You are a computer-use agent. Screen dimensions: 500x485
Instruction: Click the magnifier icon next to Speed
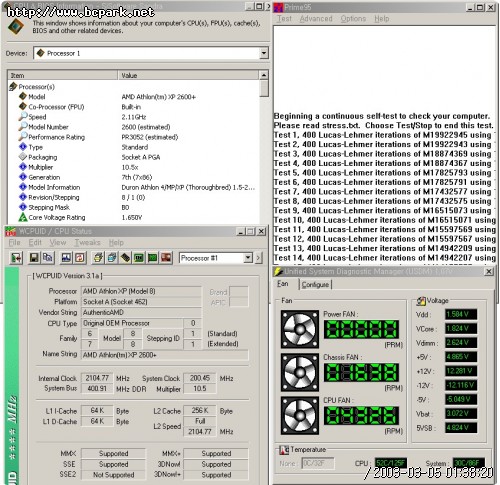point(23,117)
